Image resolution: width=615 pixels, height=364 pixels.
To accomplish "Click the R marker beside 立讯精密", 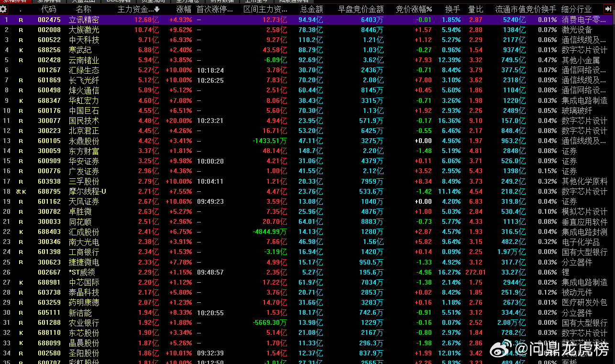I will point(21,20).
